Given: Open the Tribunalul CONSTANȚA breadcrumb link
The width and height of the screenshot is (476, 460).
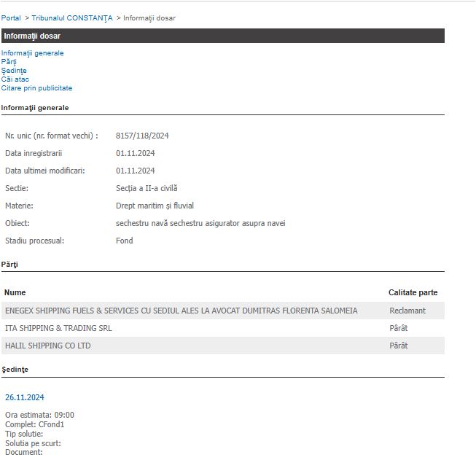Looking at the screenshot, I should tap(71, 17).
